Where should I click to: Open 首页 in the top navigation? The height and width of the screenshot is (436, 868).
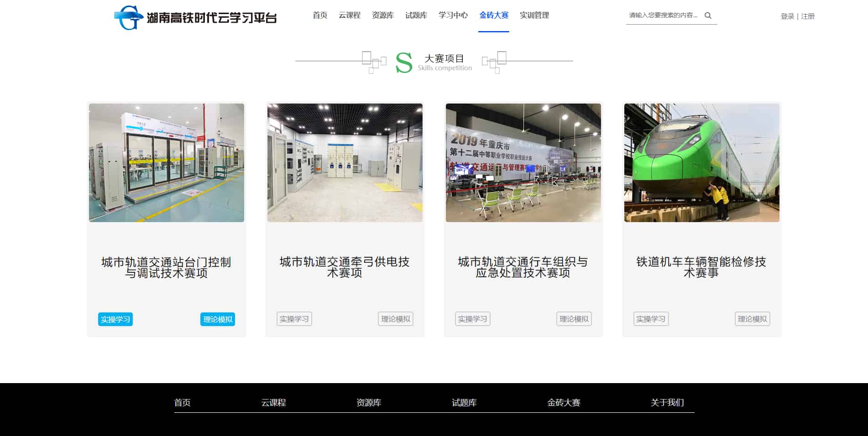click(320, 16)
